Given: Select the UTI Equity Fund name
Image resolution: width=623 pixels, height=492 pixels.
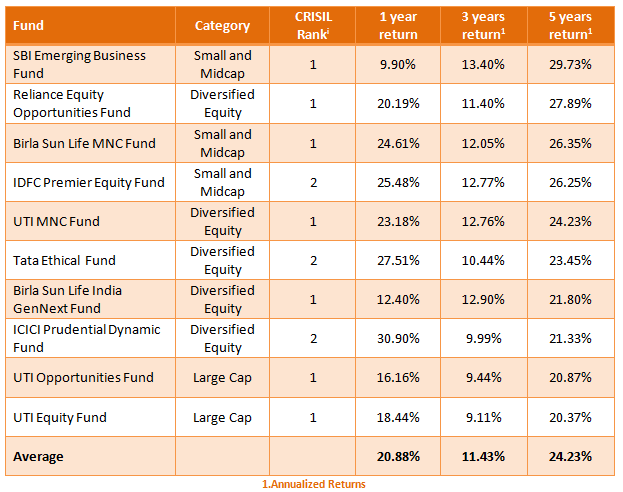Looking at the screenshot, I should click(x=59, y=417).
